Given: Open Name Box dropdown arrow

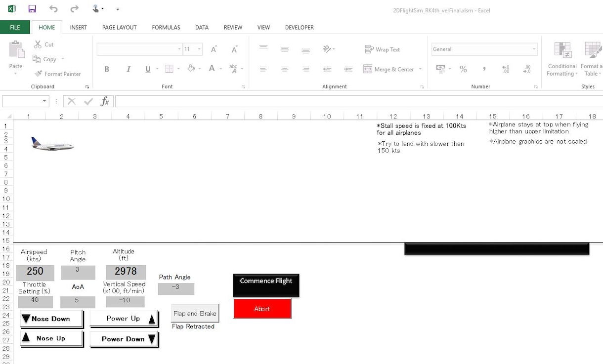Looking at the screenshot, I should [44, 101].
